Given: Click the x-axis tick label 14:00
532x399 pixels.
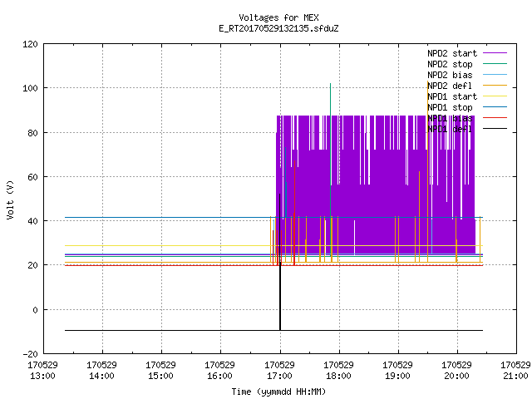Looking at the screenshot, I should coord(101,376).
